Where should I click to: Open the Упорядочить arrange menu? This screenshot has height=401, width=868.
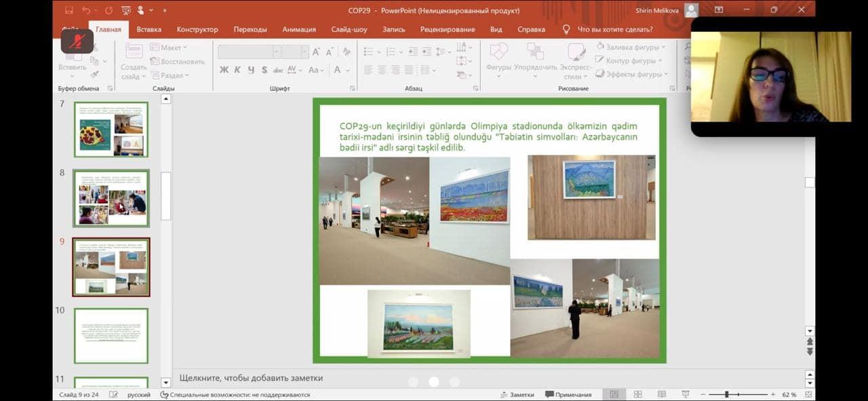[x=535, y=61]
